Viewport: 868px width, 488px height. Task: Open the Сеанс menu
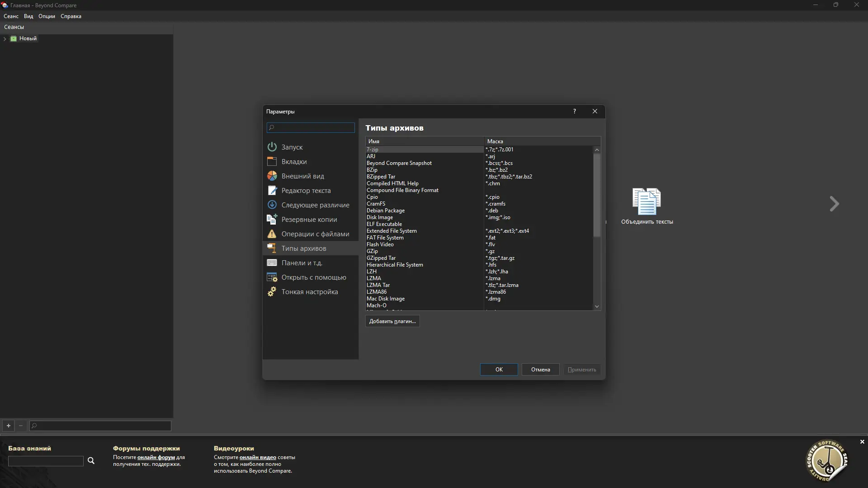tap(11, 16)
